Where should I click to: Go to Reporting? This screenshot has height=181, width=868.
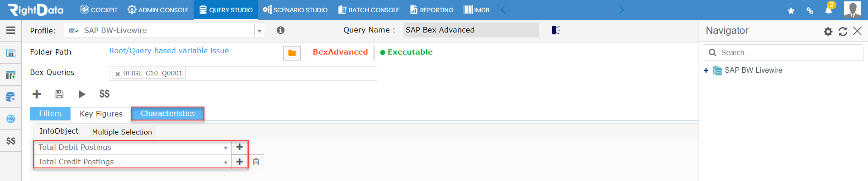pyautogui.click(x=432, y=10)
